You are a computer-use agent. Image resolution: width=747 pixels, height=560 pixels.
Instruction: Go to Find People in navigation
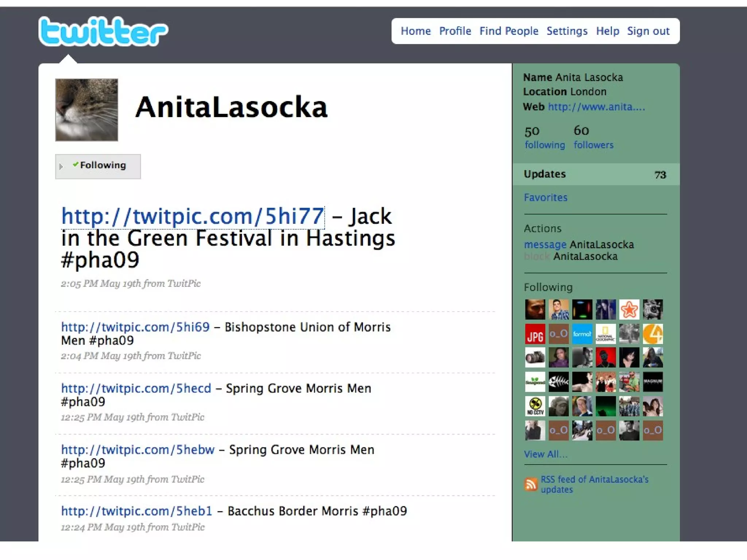pyautogui.click(x=508, y=31)
